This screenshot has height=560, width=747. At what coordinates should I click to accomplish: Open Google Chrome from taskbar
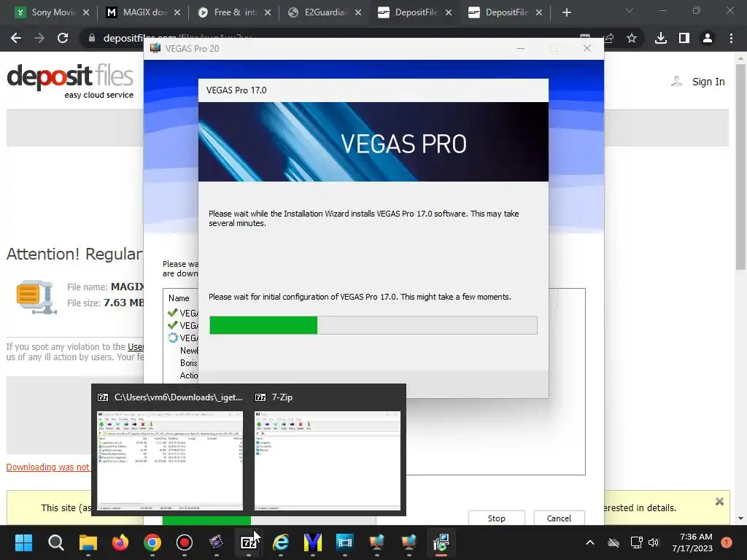(152, 542)
